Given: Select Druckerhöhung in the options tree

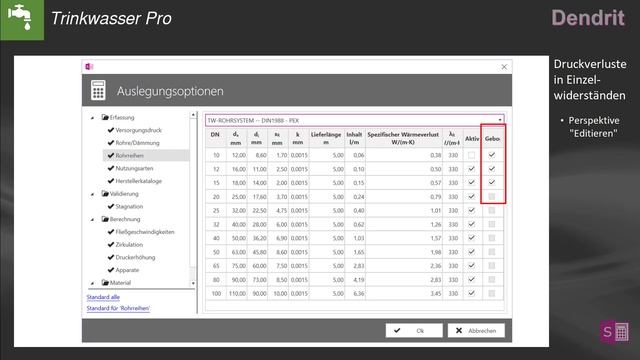Looking at the screenshot, I should coord(135,257).
